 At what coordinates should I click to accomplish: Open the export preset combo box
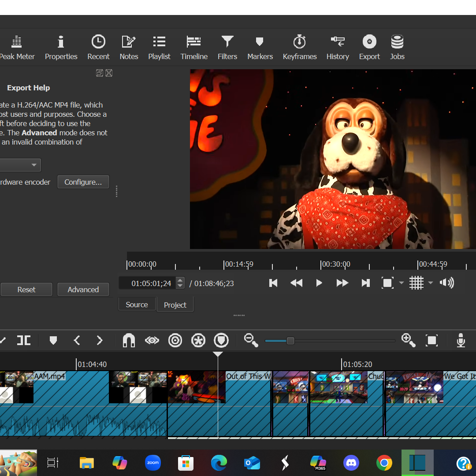tap(20, 165)
